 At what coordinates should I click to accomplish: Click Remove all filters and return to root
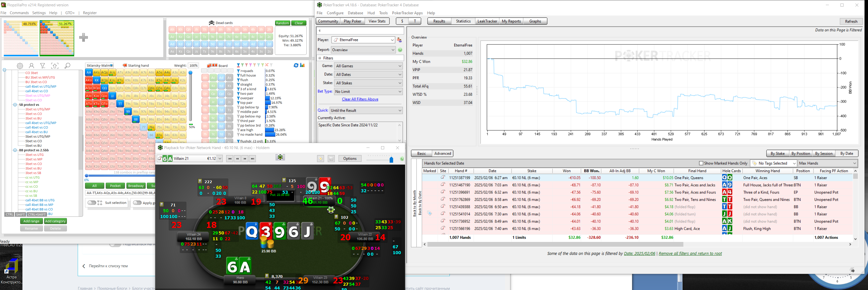point(690,254)
